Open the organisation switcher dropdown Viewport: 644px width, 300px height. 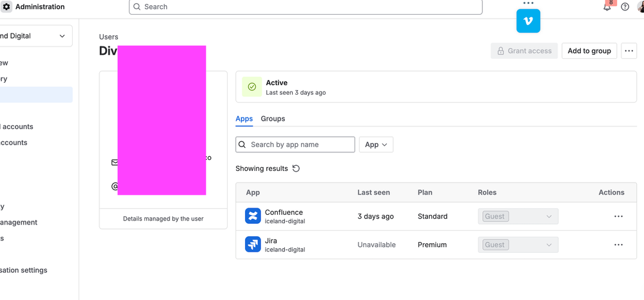(36, 35)
